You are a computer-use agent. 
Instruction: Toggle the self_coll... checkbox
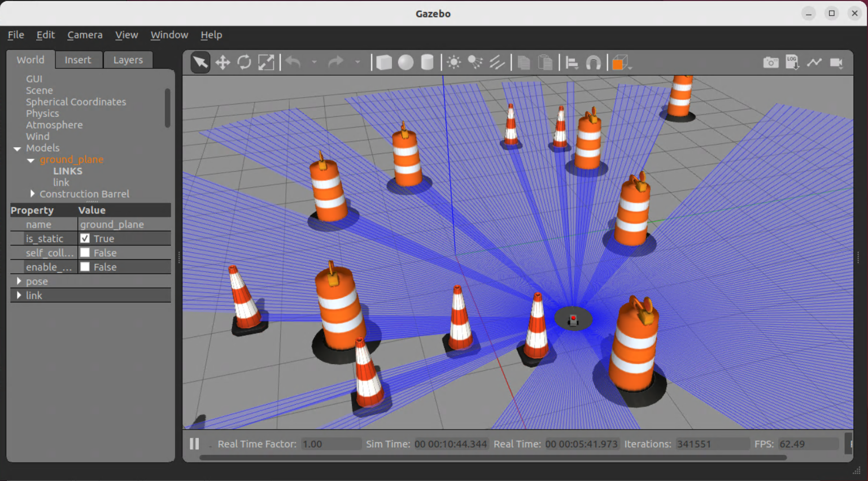[x=85, y=252]
